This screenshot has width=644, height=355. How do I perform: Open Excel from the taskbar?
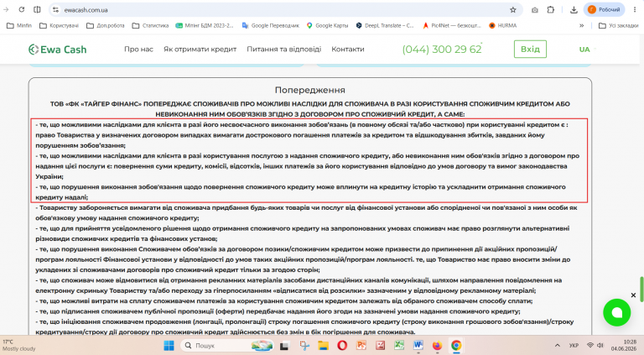tap(399, 346)
